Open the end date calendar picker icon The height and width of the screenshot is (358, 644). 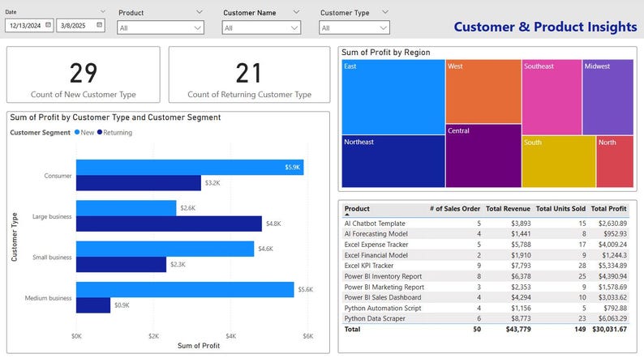pos(100,25)
